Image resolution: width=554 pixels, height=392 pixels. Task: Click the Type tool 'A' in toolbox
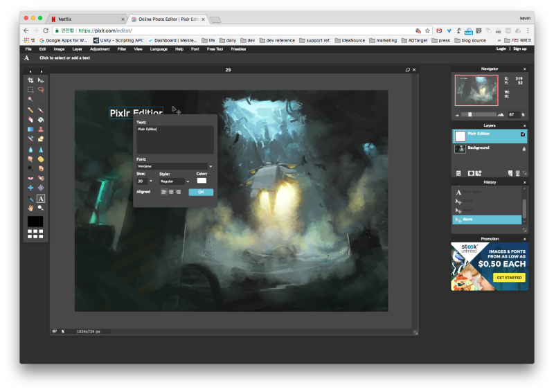pos(41,199)
